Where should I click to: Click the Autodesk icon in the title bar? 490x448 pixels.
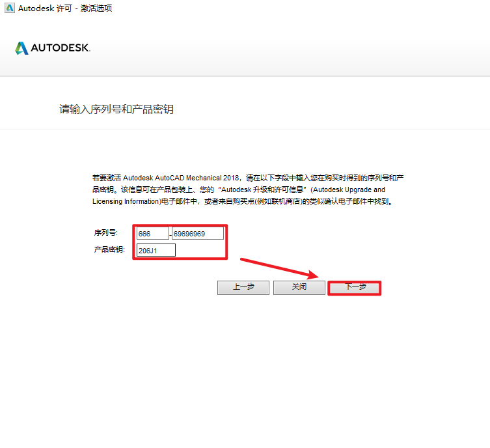8,8
